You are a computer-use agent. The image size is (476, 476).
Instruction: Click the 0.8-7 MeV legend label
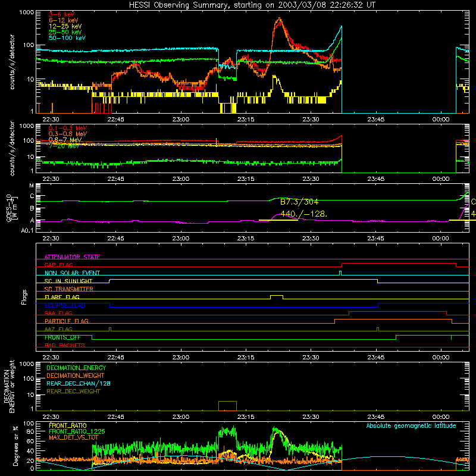point(65,140)
